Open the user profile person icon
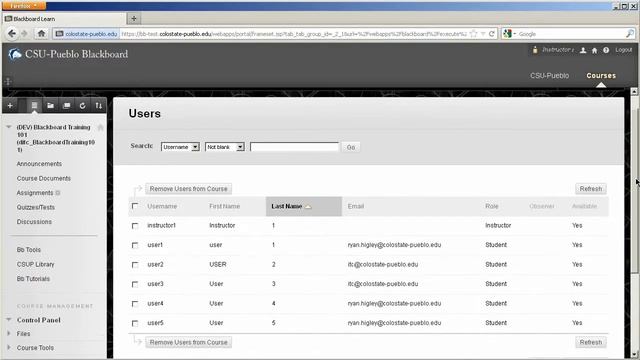Image resolution: width=640 pixels, height=360 pixels. pyautogui.click(x=583, y=50)
